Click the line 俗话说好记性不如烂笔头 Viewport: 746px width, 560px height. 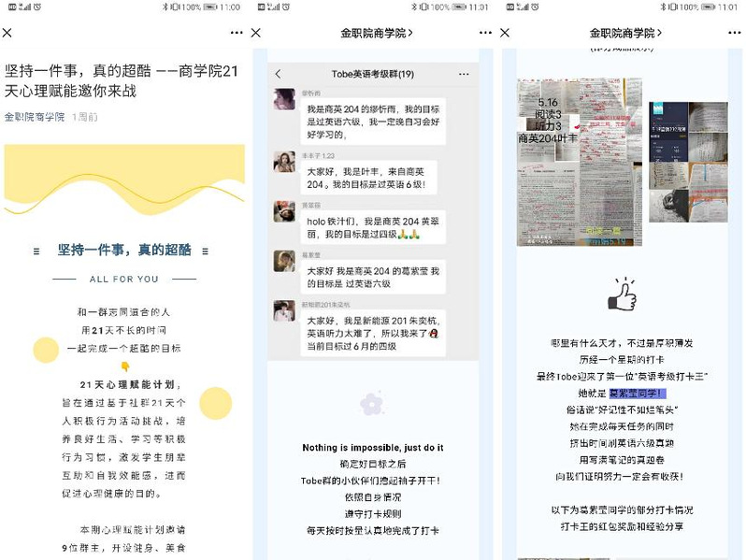click(622, 410)
